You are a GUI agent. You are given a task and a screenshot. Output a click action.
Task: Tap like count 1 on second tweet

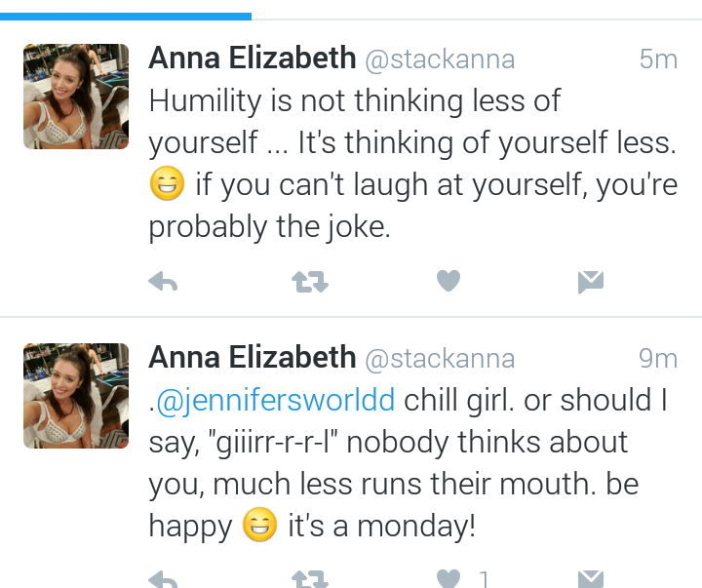coord(484,579)
